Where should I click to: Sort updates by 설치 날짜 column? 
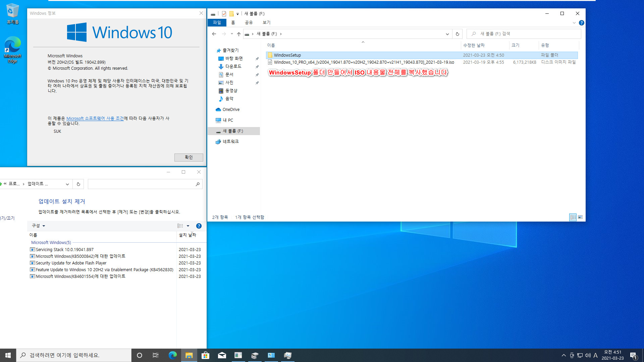[191, 235]
